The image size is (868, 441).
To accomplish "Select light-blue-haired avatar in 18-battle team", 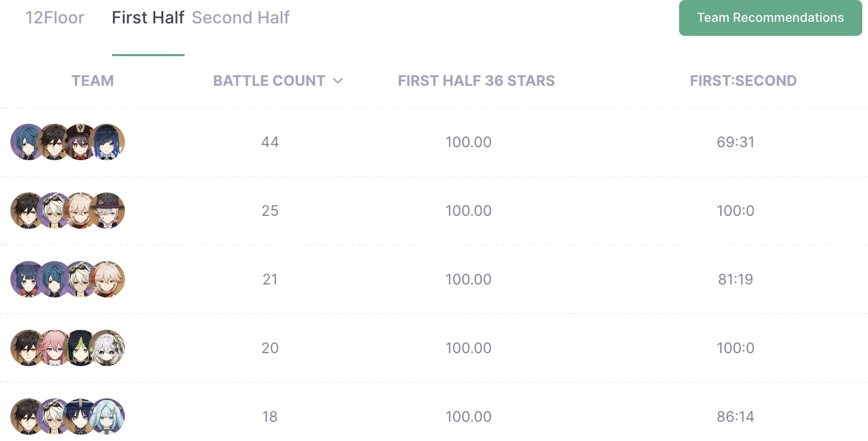I will pyautogui.click(x=107, y=417).
